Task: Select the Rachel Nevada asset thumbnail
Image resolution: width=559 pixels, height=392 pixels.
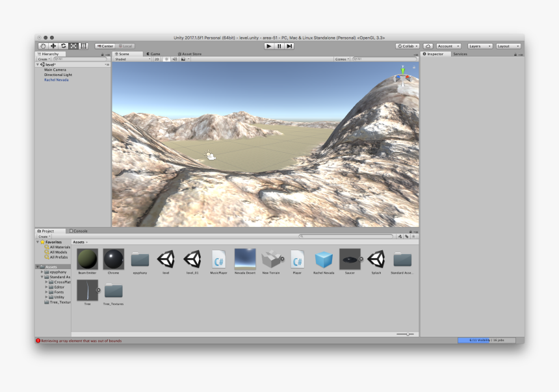Action: click(x=323, y=260)
